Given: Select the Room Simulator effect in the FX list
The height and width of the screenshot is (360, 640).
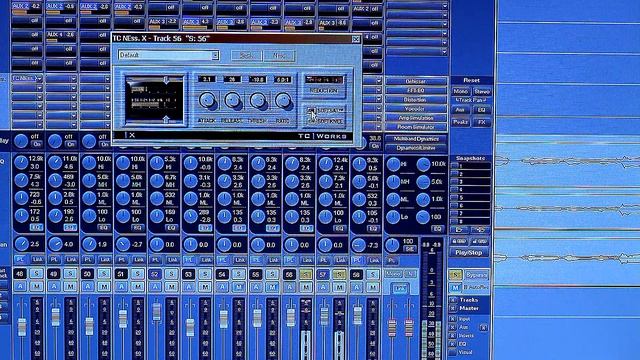Looking at the screenshot, I should [x=416, y=127].
